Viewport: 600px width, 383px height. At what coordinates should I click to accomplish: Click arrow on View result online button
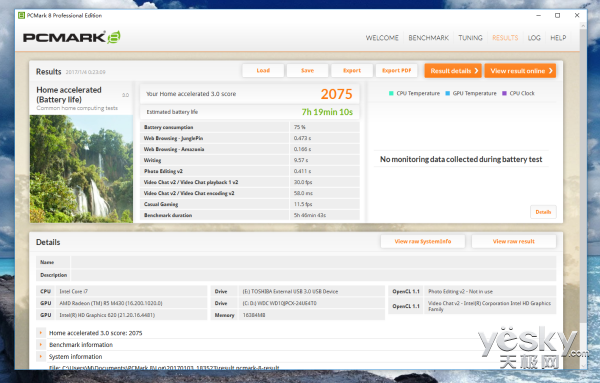pyautogui.click(x=551, y=71)
